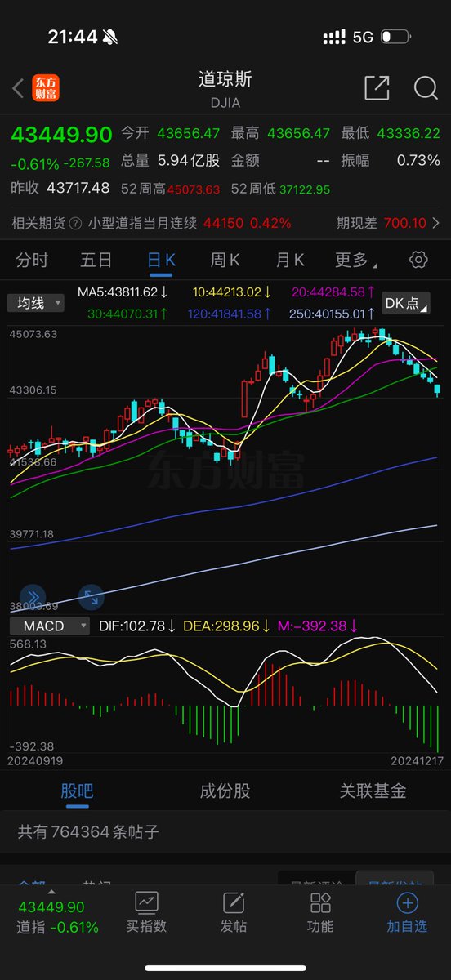Tap the M:-392.38 value
Screen dimensions: 451x980
[x=318, y=626]
